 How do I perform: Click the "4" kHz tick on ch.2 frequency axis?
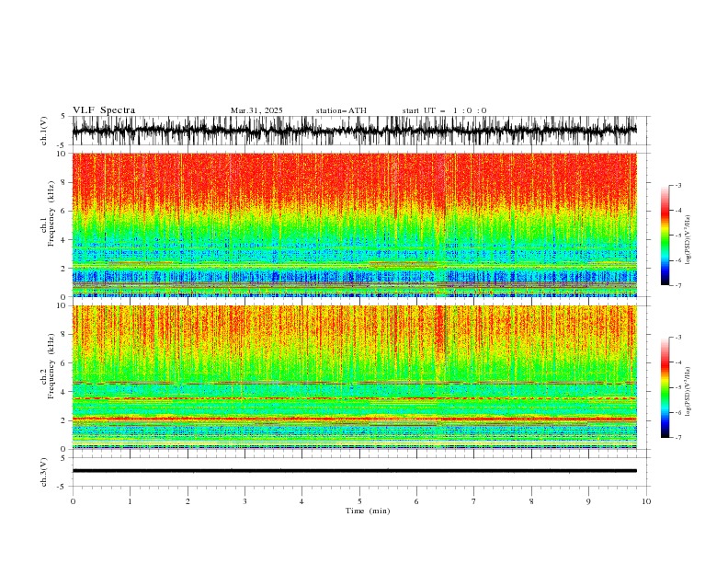(x=63, y=392)
